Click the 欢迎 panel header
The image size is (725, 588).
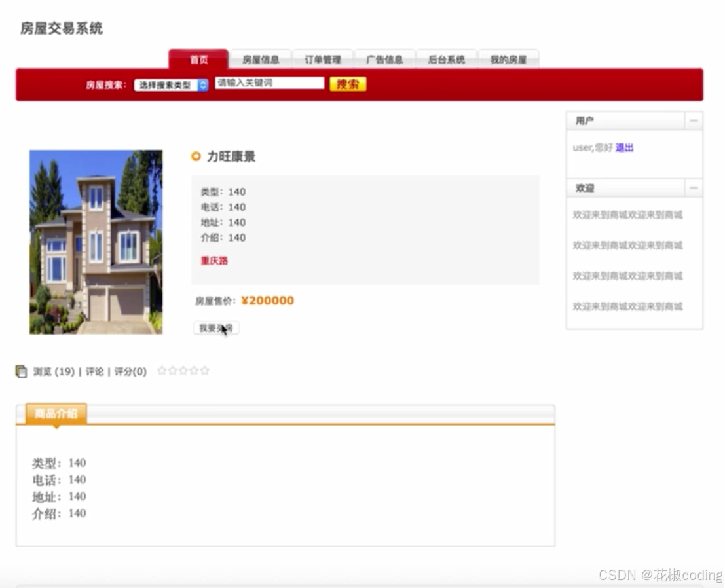point(625,188)
